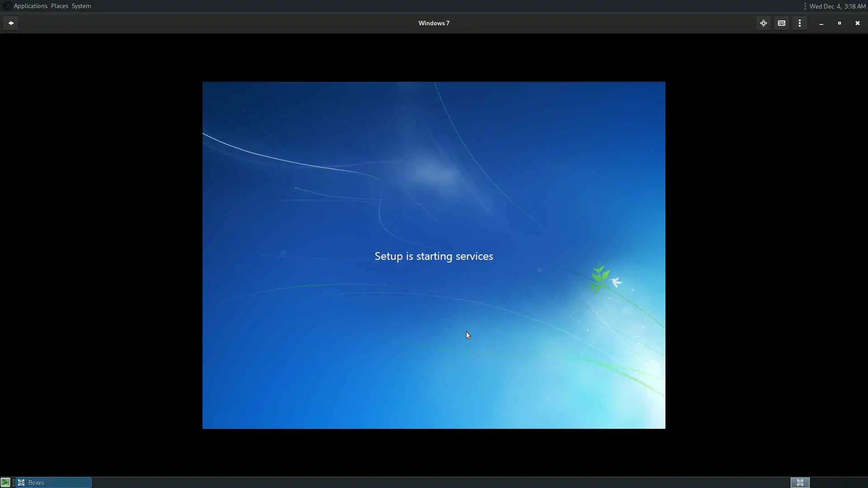Screen dimensions: 868x488
Task: Open the Places menu
Action: click(x=59, y=6)
